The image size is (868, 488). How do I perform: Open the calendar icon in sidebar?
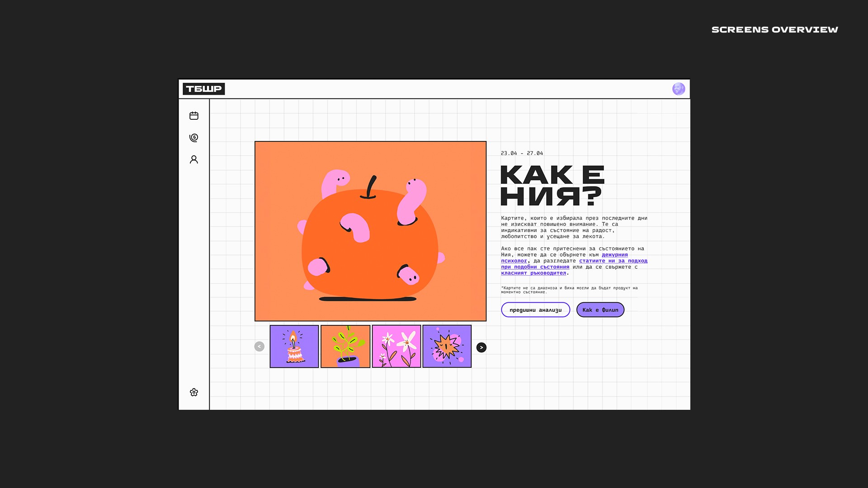click(x=194, y=116)
